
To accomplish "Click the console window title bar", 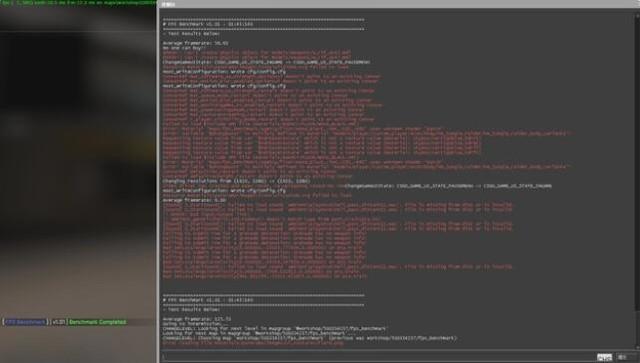I will (x=398, y=4).
